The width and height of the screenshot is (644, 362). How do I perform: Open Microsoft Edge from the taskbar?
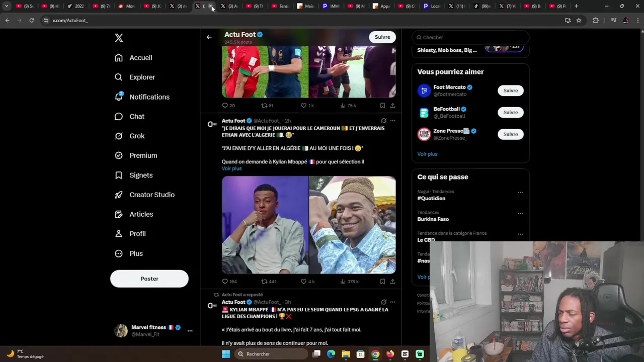point(331,354)
